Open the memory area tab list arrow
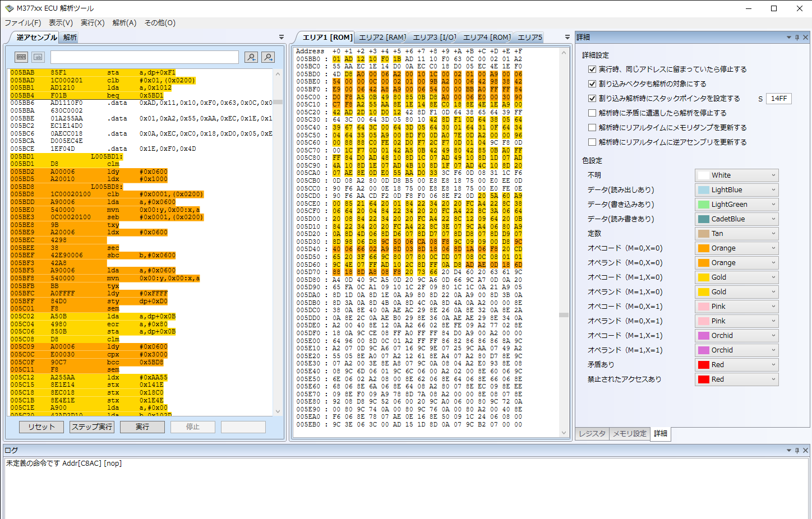The height and width of the screenshot is (519, 812). 567,38
